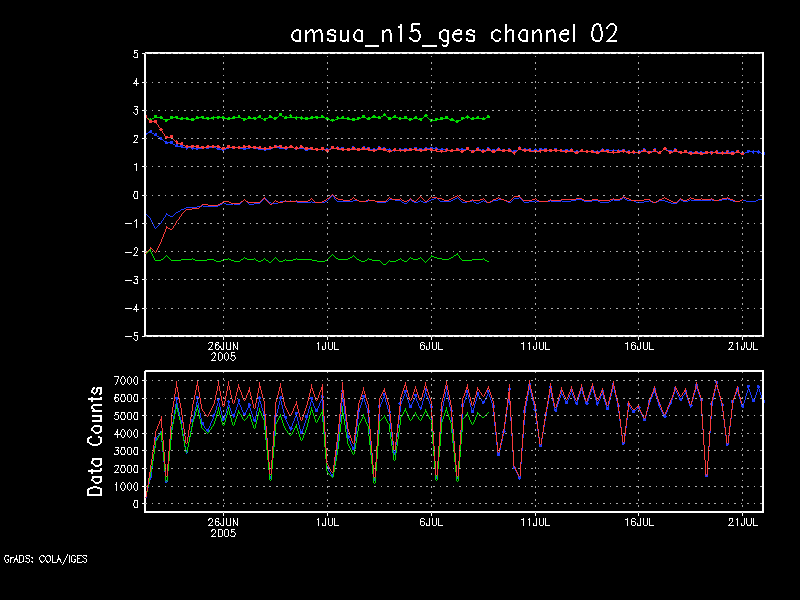
Task: Click the 4000 tick on Data Counts axis
Action: tap(126, 434)
